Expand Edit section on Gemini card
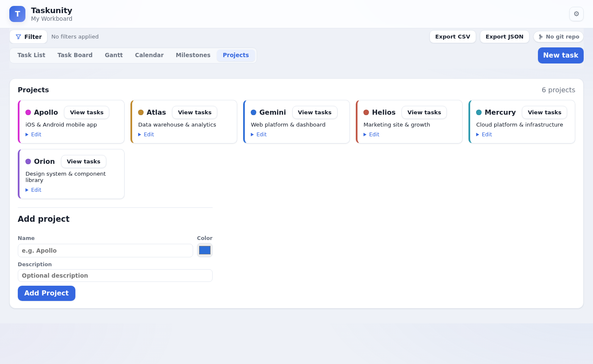Image resolution: width=593 pixels, height=364 pixels. click(x=259, y=135)
